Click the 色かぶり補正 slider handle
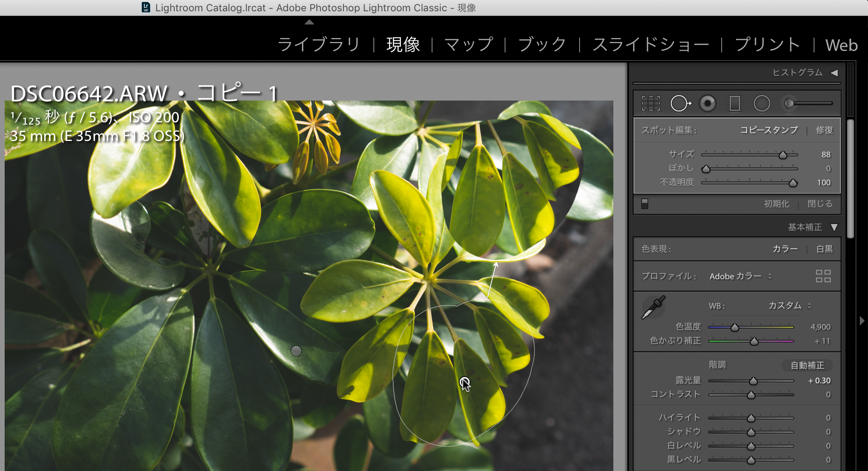This screenshot has width=868, height=471. (x=754, y=341)
